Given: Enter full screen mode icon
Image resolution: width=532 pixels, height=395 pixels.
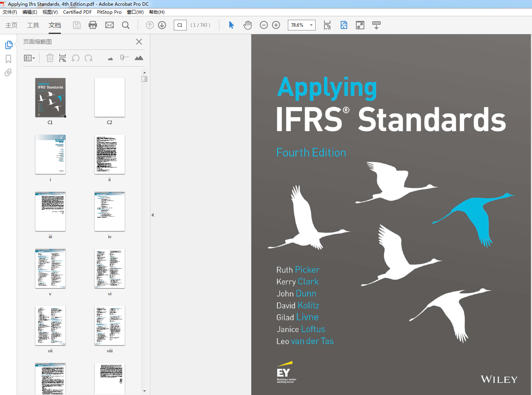Looking at the screenshot, I should [360, 25].
